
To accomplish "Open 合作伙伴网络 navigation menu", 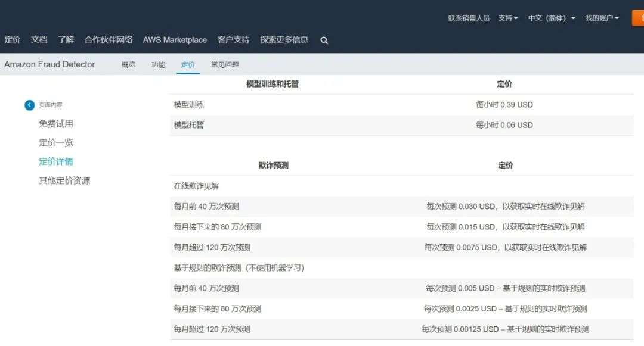I will [x=109, y=40].
